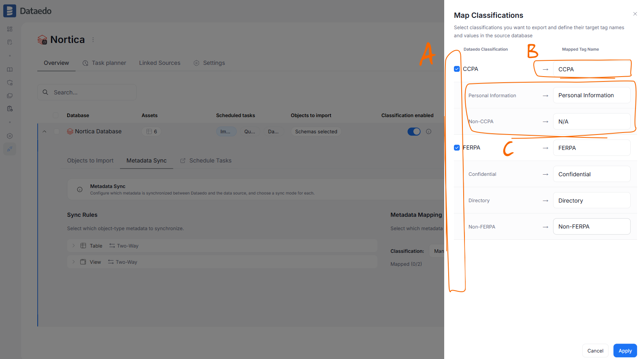Close the Map Classifications panel
Image resolution: width=644 pixels, height=359 pixels.
(635, 14)
